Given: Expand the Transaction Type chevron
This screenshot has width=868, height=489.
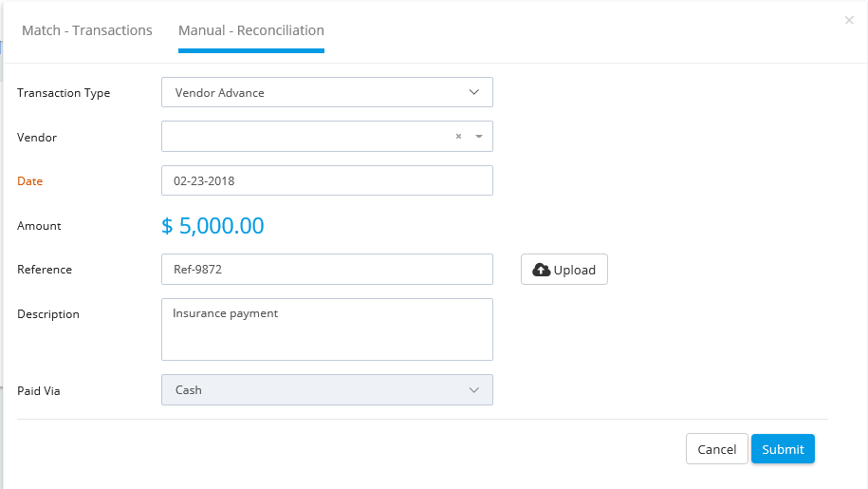Looking at the screenshot, I should point(474,92).
